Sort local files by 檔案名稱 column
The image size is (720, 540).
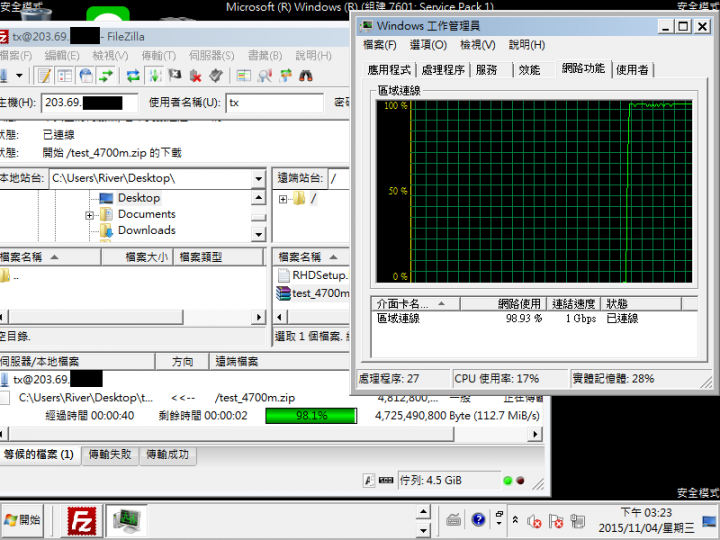(x=50, y=257)
